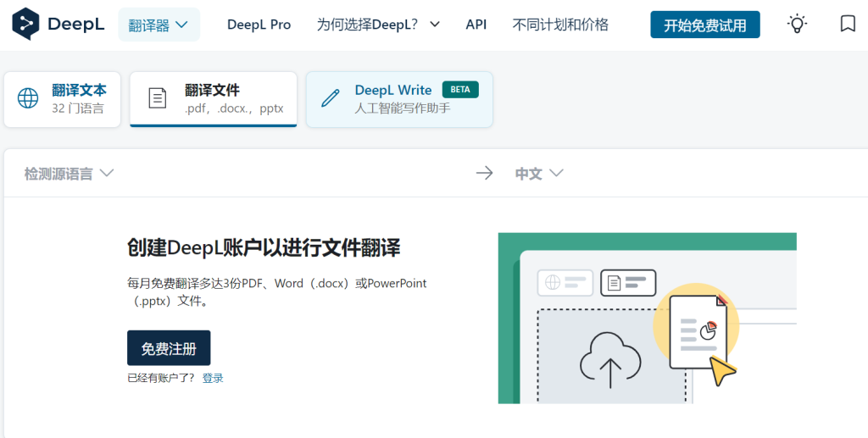
Task: Expand the 为何选择DeepL? menu
Action: click(378, 25)
